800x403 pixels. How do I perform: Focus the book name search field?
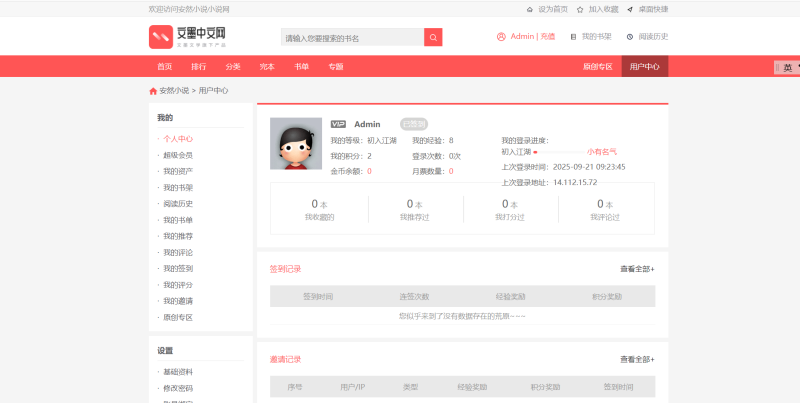click(x=353, y=37)
